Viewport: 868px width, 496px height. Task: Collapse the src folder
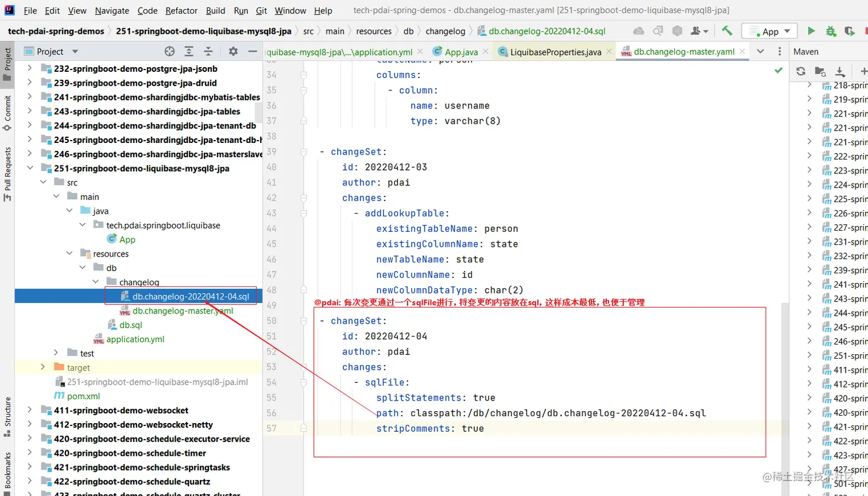pyautogui.click(x=43, y=182)
